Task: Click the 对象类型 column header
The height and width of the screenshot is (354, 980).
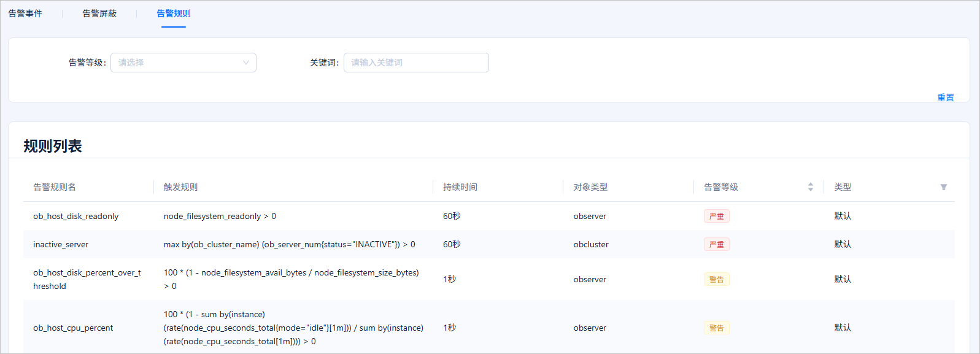Action: coord(590,187)
